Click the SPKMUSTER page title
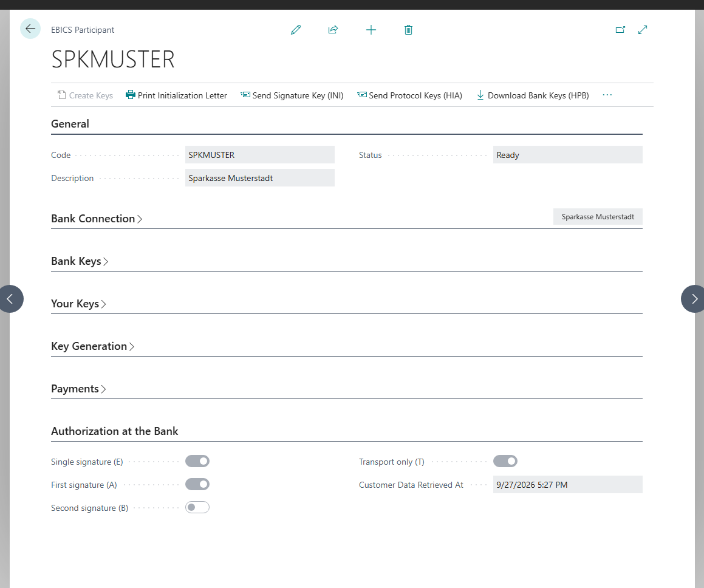Image resolution: width=704 pixels, height=588 pixels. 113,60
